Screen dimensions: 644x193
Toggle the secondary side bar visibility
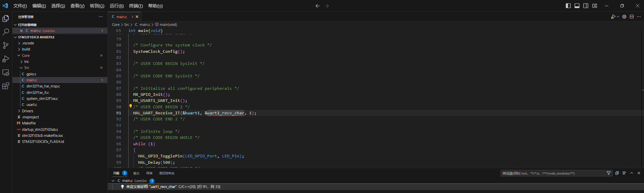coord(586,6)
